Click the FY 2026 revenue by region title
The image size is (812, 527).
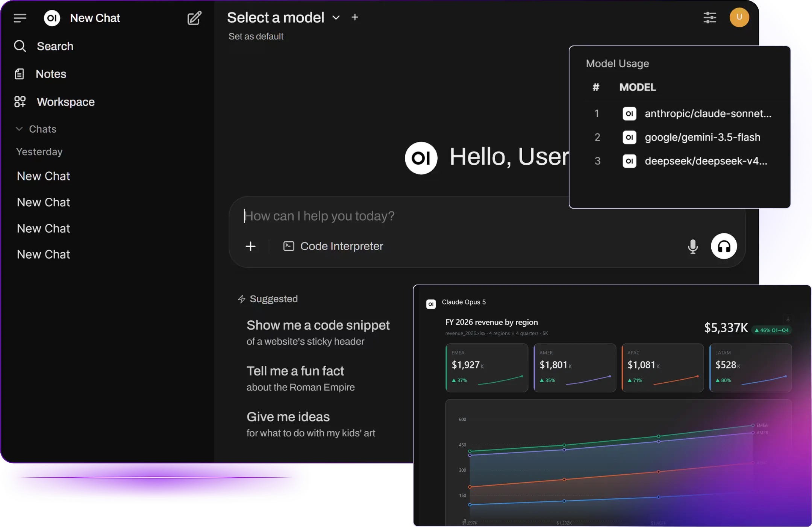point(492,322)
